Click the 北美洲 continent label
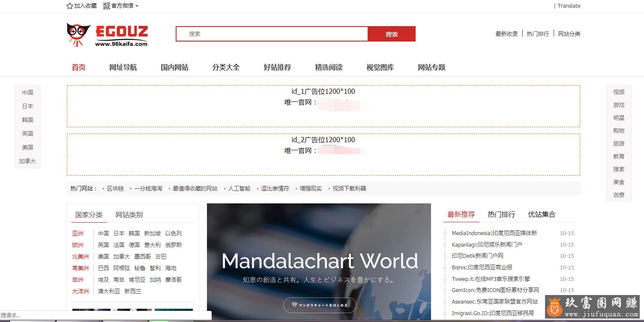644x322 pixels. tap(81, 256)
